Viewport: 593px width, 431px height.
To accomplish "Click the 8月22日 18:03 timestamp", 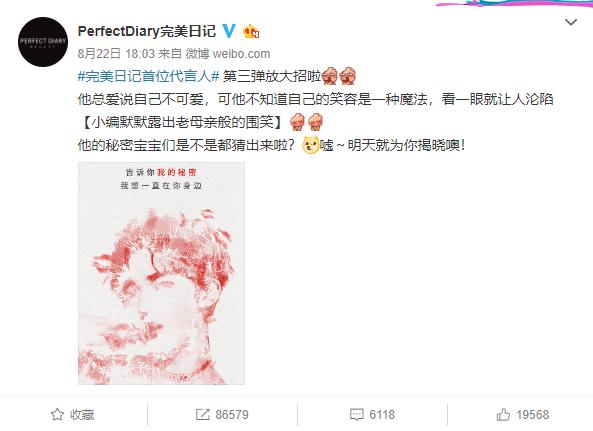I will click(116, 54).
